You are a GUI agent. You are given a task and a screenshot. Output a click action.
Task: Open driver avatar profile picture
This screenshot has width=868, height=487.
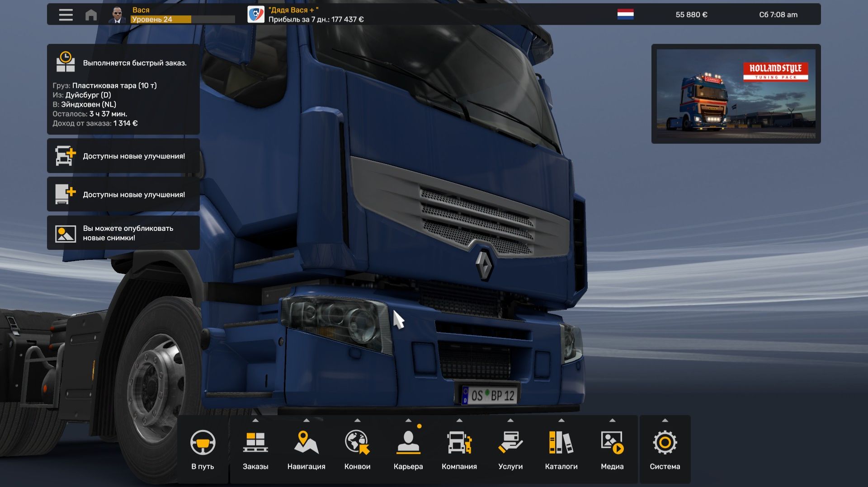(117, 14)
